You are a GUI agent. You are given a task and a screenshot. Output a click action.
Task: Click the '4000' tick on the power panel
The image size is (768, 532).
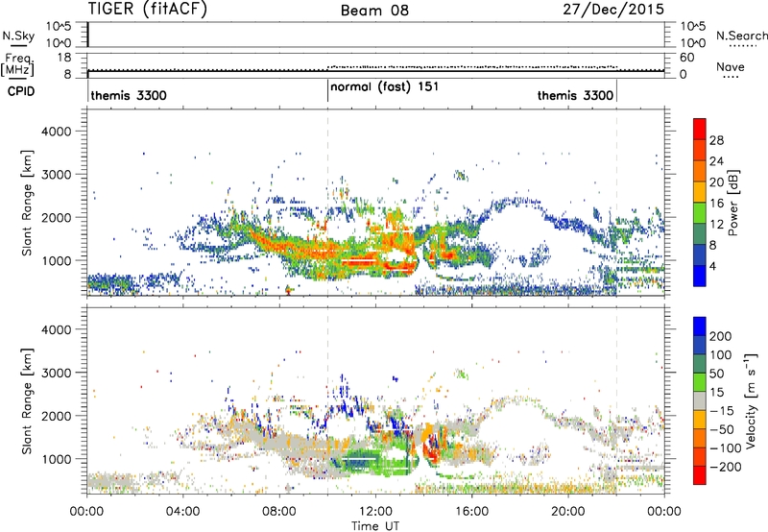[x=56, y=132]
